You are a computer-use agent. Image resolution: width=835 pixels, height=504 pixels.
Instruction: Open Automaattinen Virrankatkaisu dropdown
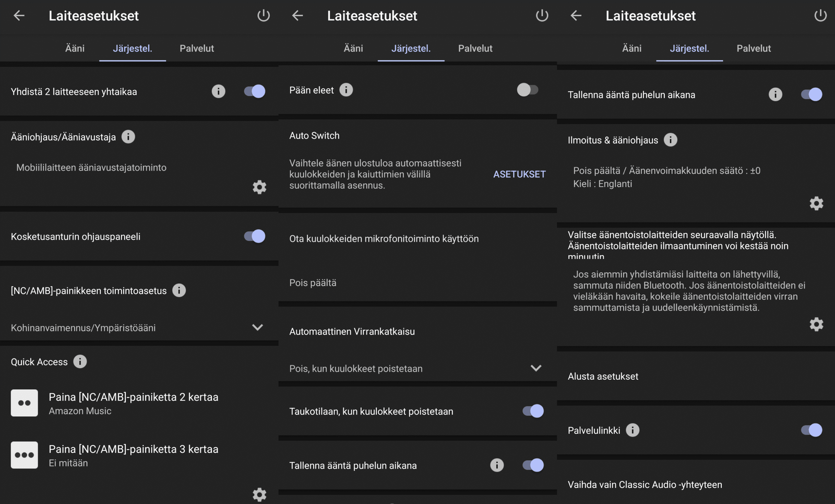point(536,368)
